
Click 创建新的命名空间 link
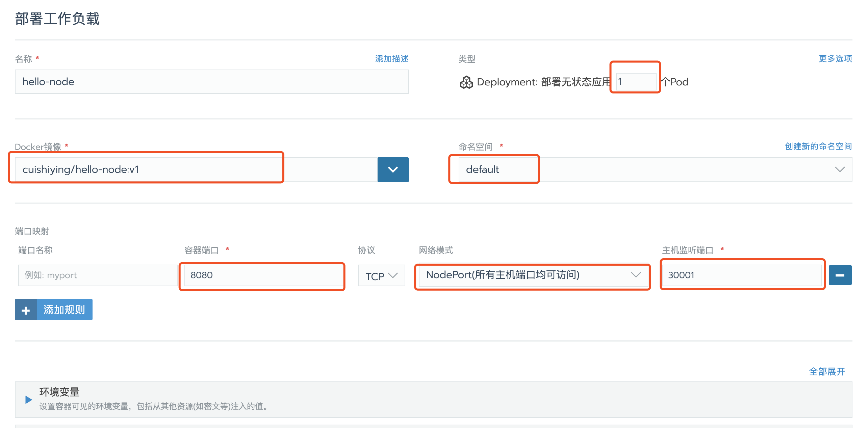click(x=818, y=146)
